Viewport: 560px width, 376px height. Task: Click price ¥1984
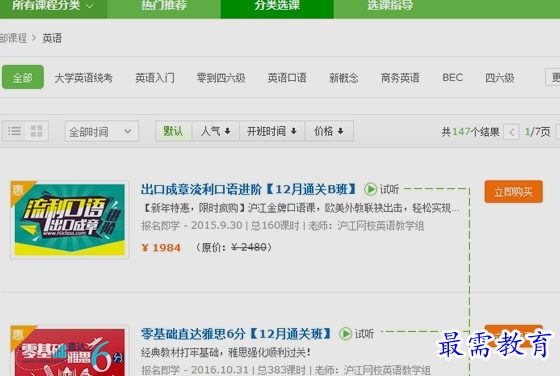coord(161,247)
